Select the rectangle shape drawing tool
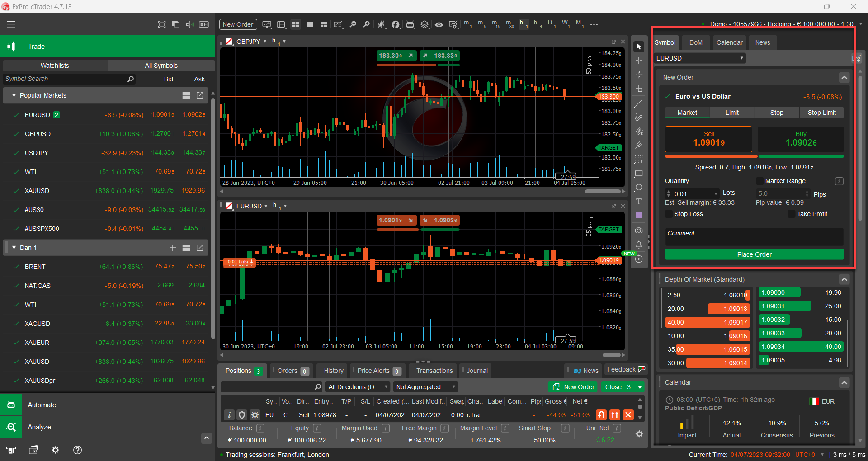 (x=638, y=174)
